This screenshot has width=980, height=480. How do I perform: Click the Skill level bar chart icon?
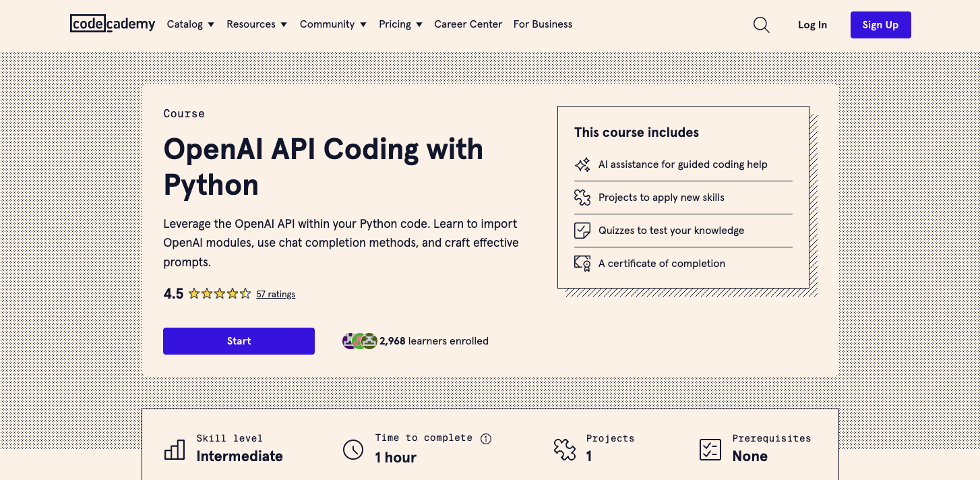[175, 449]
